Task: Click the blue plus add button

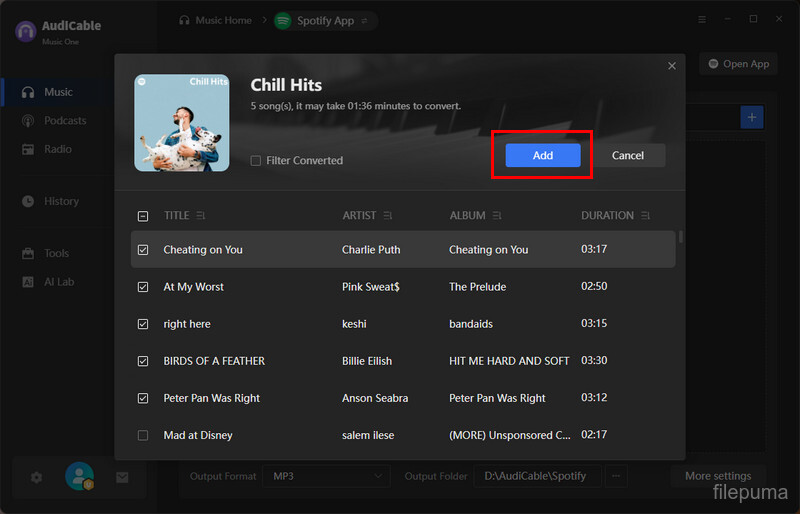Action: point(751,117)
